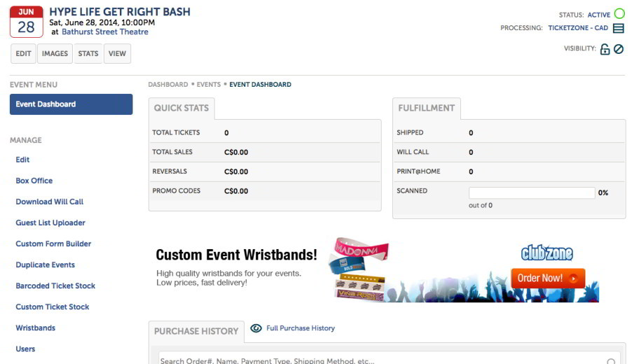This screenshot has height=364, width=639.
Task: Click the scanned tickets progress bar
Action: click(531, 192)
